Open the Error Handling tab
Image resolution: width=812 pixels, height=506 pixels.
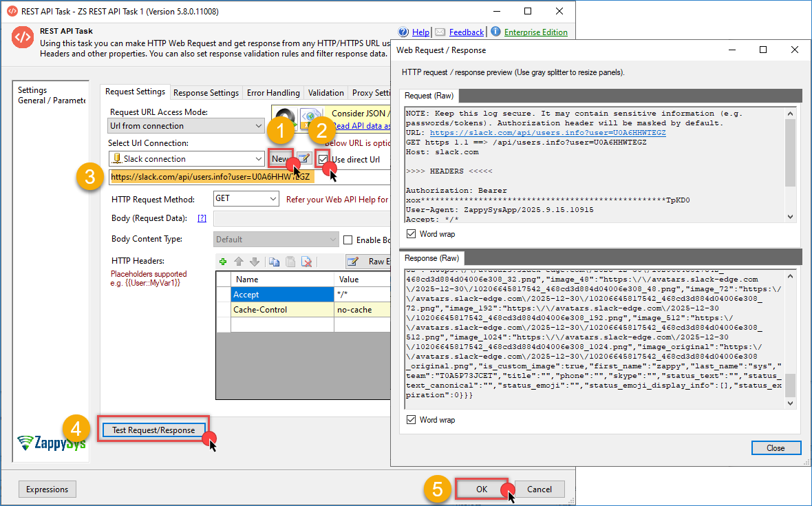(x=273, y=93)
